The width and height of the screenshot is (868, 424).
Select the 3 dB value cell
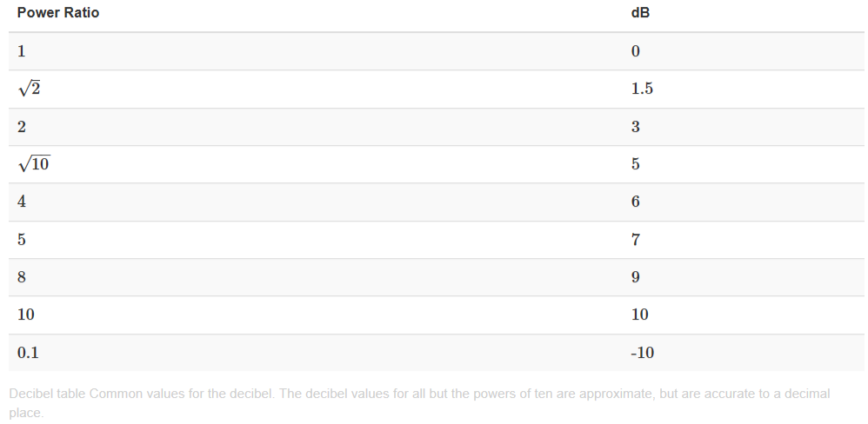coord(636,127)
